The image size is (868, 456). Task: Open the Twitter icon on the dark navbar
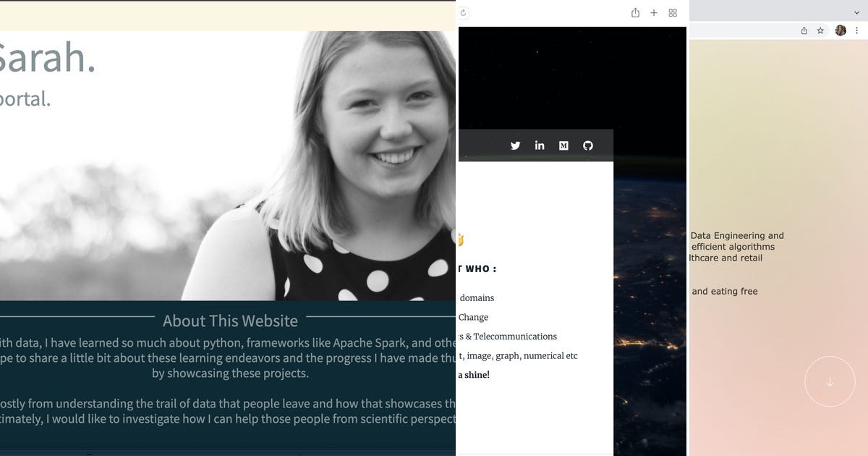tap(515, 145)
